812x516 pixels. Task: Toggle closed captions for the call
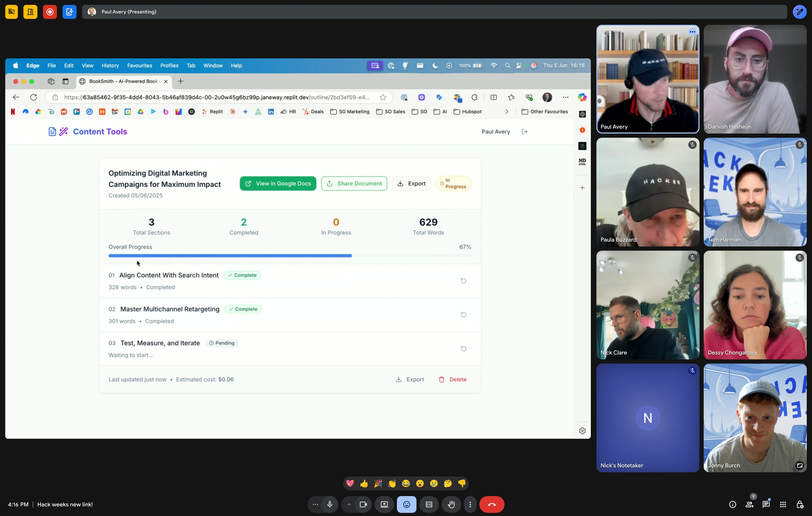click(429, 504)
